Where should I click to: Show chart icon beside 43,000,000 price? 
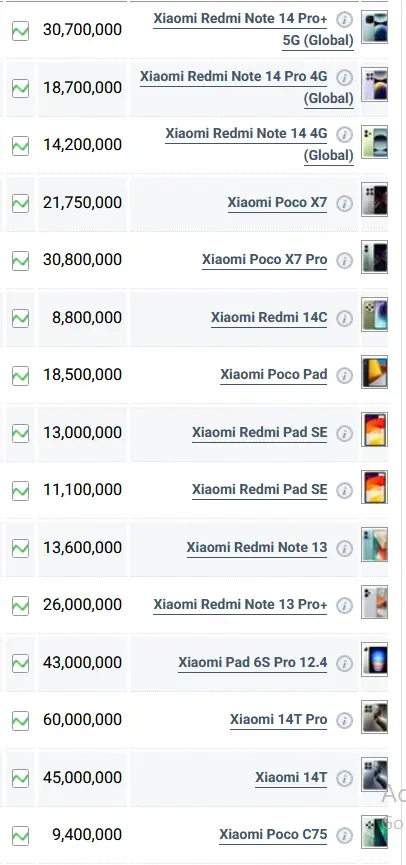[20, 663]
